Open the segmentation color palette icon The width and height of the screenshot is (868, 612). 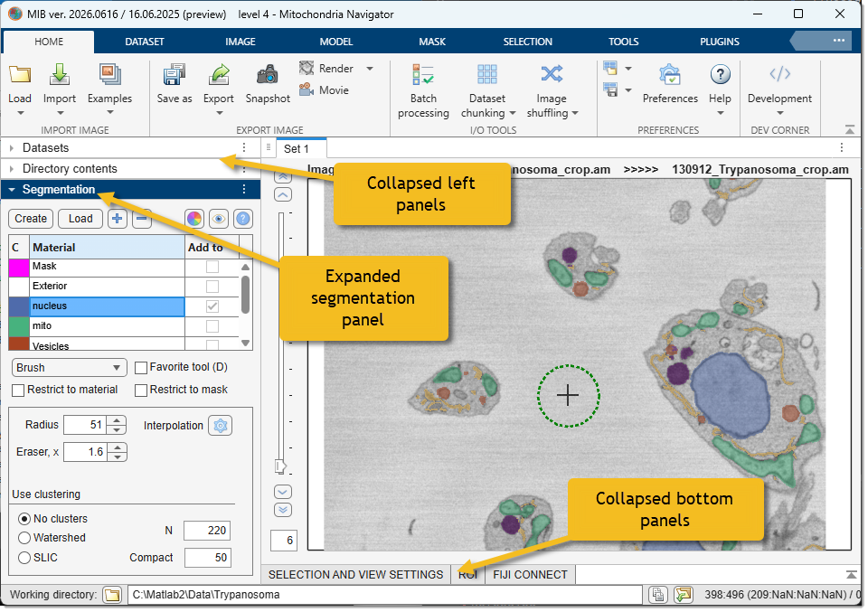click(x=194, y=219)
